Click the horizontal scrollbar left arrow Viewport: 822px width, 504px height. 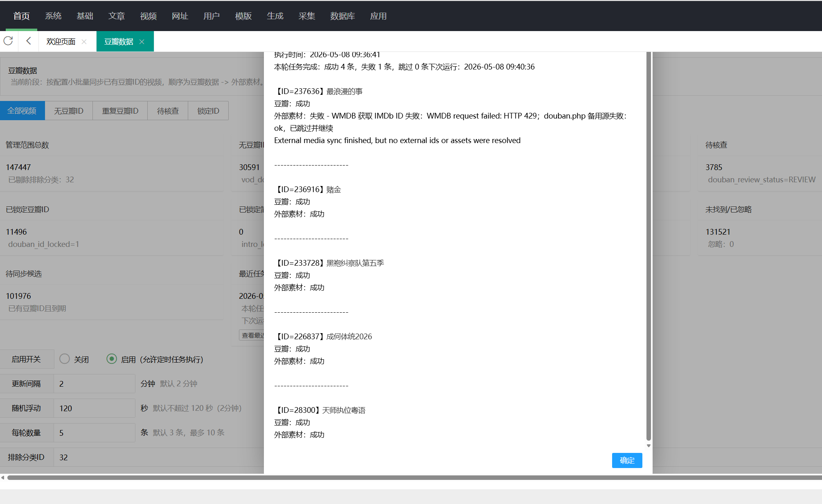click(x=2, y=477)
